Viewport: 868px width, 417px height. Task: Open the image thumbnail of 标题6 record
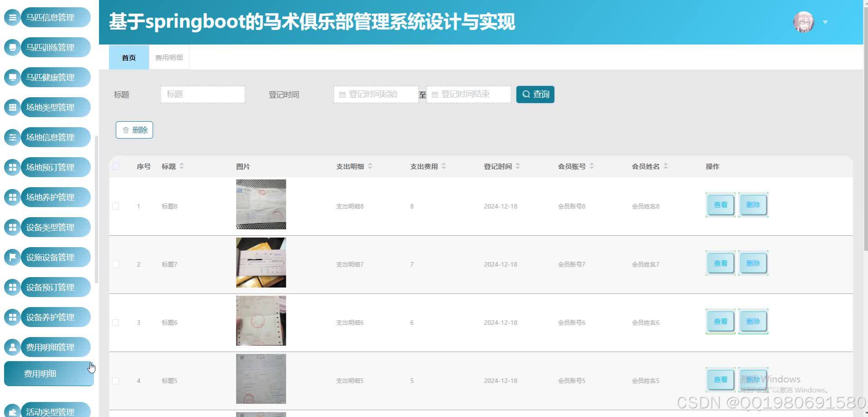point(261,320)
